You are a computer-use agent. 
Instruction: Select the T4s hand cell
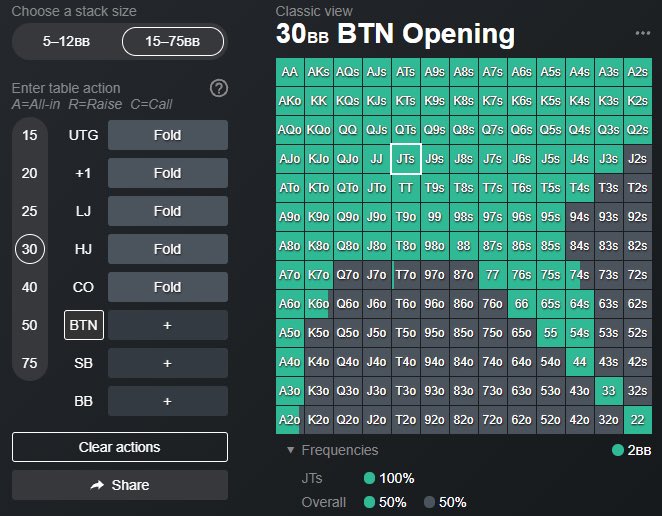(x=580, y=188)
